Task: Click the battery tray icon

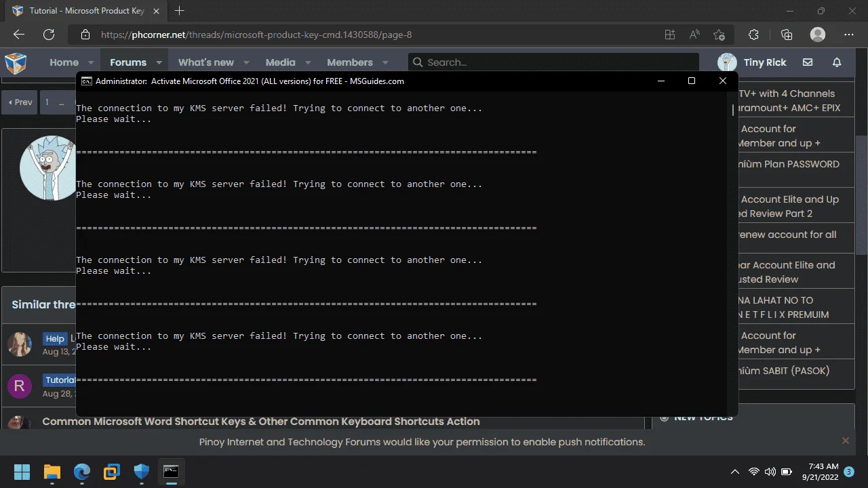Action: coord(787,472)
